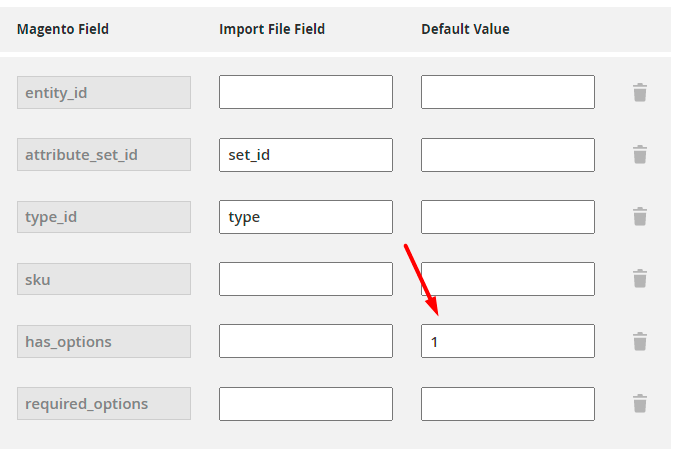Delete the has_options mapping row
This screenshot has height=461, width=684.
(640, 342)
